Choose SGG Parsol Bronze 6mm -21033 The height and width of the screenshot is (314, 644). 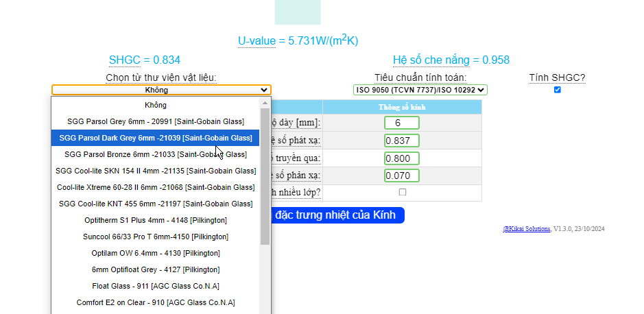(x=156, y=154)
